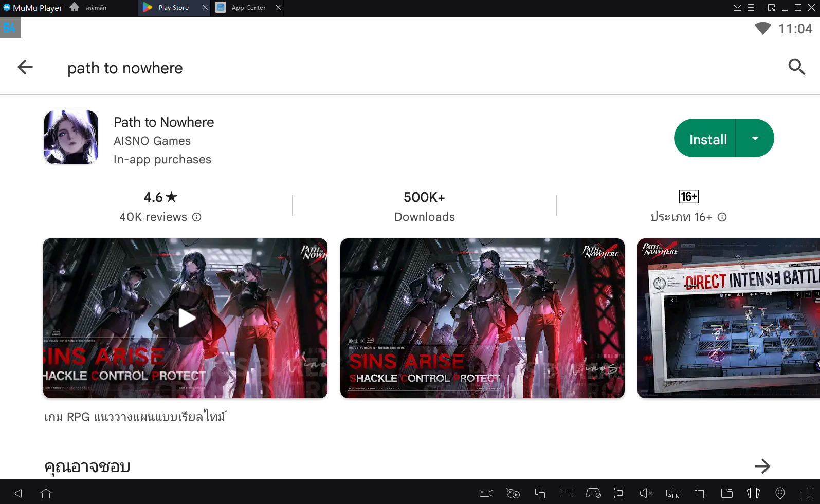The height and width of the screenshot is (504, 820).
Task: Open MuMu Player hamburger menu
Action: 751,8
